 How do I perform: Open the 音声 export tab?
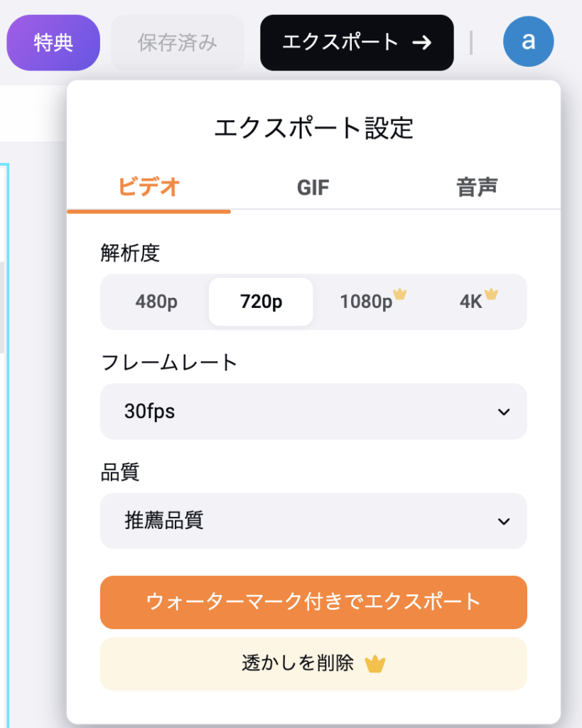click(x=477, y=188)
